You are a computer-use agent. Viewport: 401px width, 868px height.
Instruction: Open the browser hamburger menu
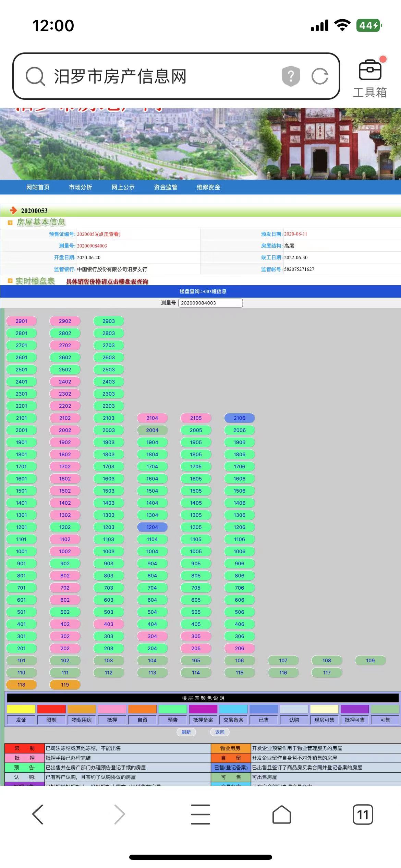[200, 814]
